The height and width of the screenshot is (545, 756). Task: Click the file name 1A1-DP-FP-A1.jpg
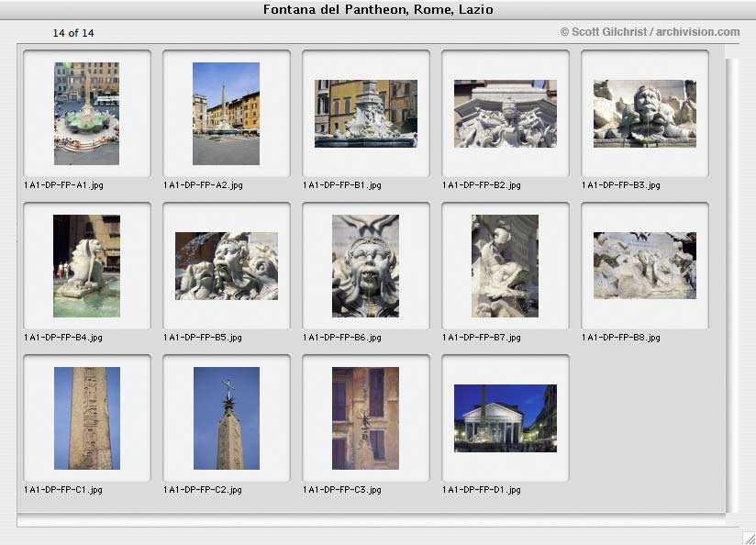[63, 185]
